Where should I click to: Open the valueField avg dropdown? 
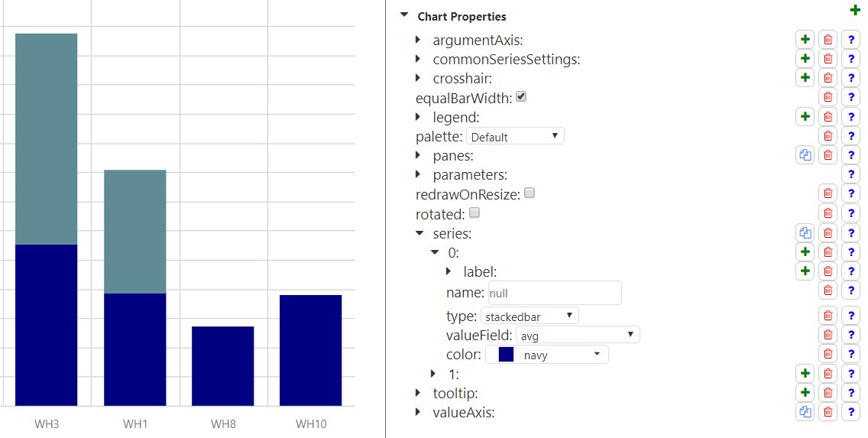pyautogui.click(x=578, y=335)
